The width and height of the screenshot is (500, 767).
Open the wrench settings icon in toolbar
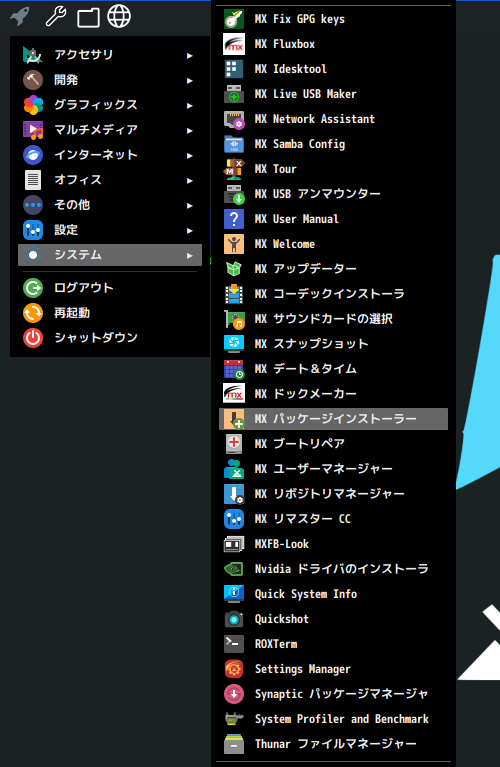click(56, 16)
